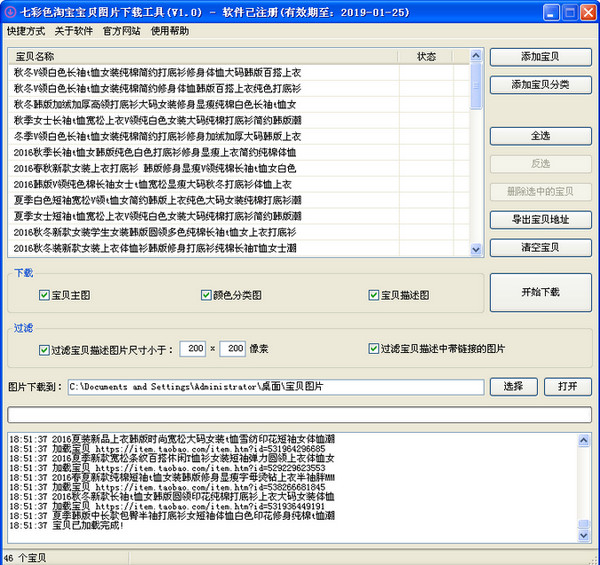Click the item list's scroll-up arrow
The width and height of the screenshot is (600, 565).
point(476,56)
